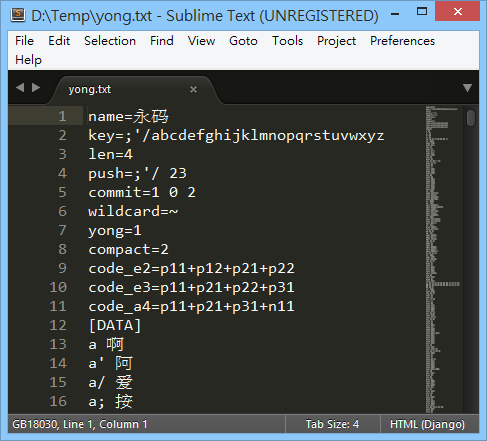Open the View menu
The width and height of the screenshot is (487, 441).
coord(201,41)
